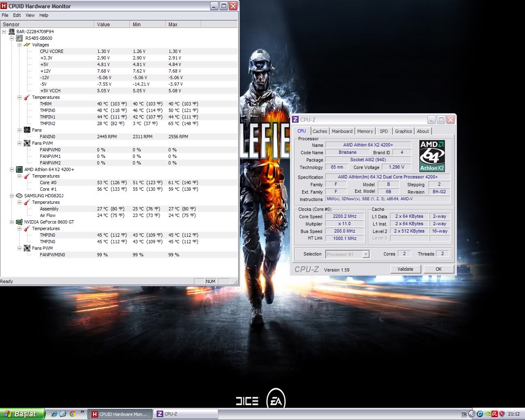This screenshot has width=525, height=420.
Task: Click the thermometer icon under SAMSUNG HD082GJ
Action: click(x=27, y=202)
